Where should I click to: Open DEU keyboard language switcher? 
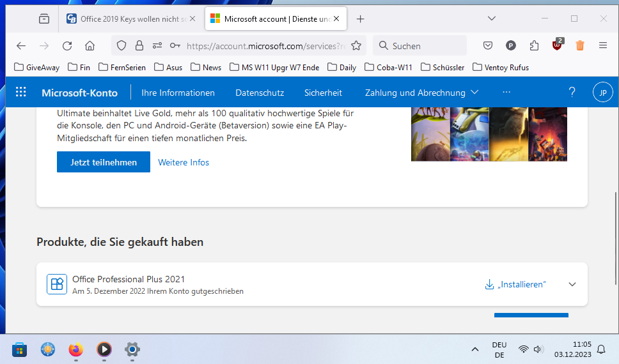coord(499,349)
